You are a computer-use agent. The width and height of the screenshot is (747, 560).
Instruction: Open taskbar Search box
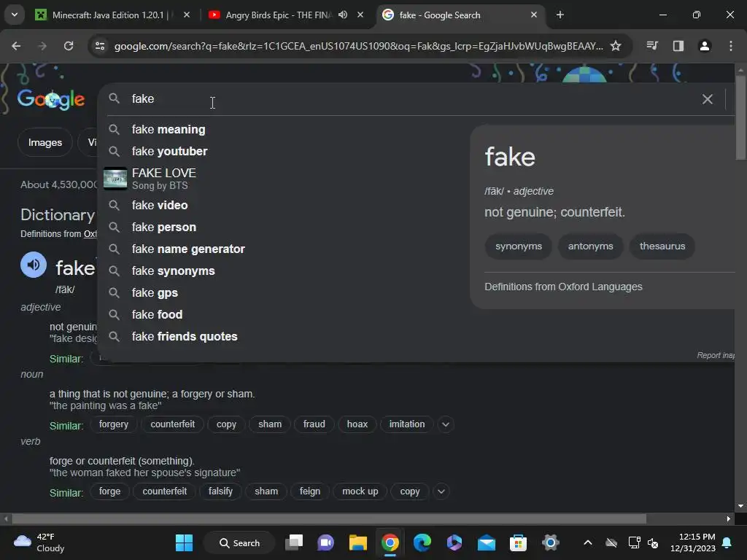point(239,542)
